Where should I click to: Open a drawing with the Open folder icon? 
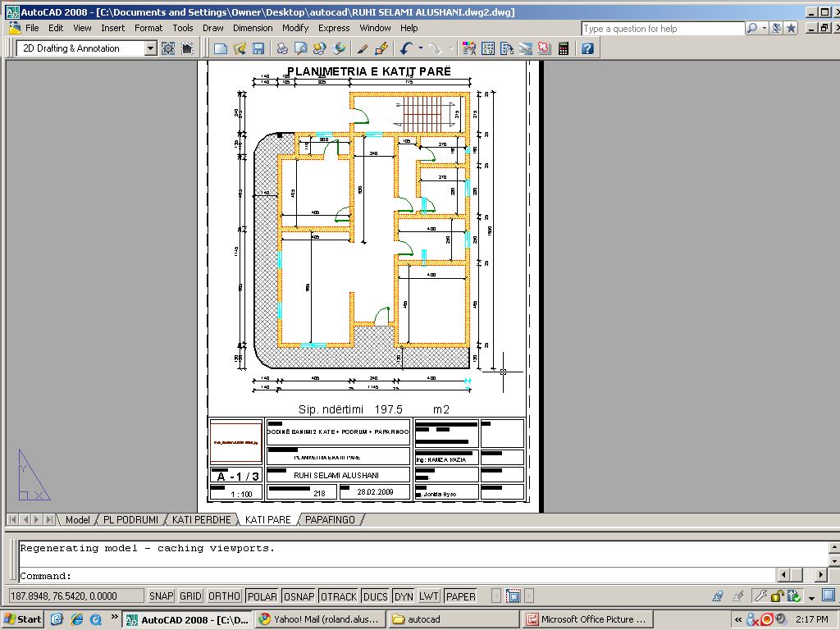tap(240, 48)
